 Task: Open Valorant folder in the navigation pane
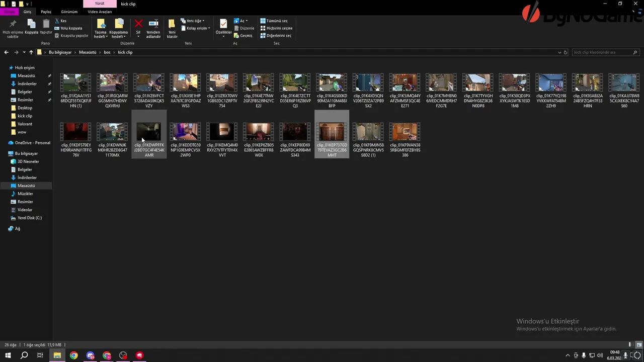pyautogui.click(x=25, y=124)
